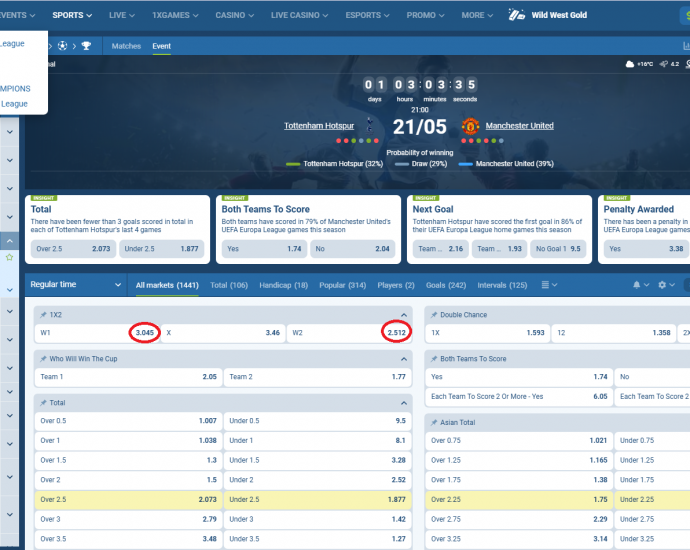
Task: Pin the Double Chance market
Action: 434,315
